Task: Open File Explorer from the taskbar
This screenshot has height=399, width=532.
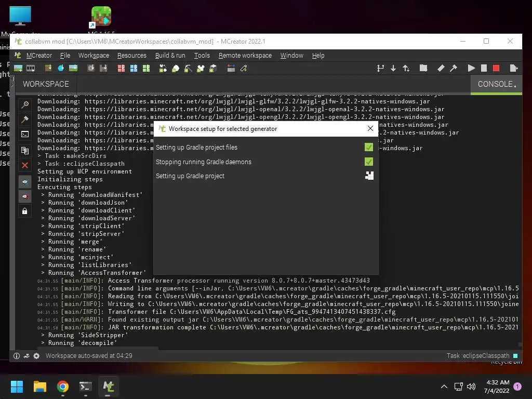Action: click(x=39, y=387)
